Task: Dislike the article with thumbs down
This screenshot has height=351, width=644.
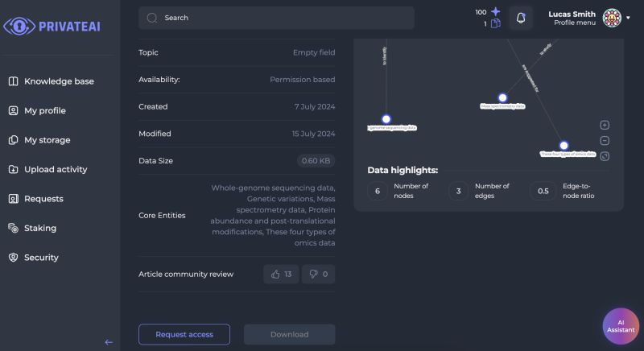Action: click(x=318, y=274)
